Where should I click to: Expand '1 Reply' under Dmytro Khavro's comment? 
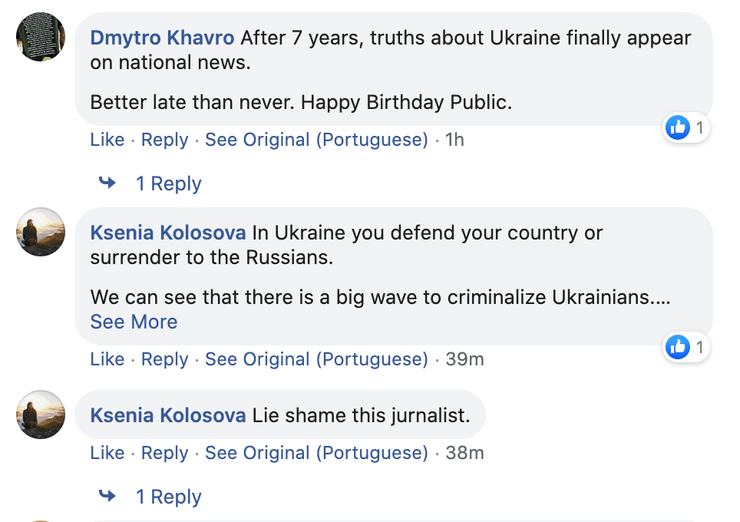(168, 184)
